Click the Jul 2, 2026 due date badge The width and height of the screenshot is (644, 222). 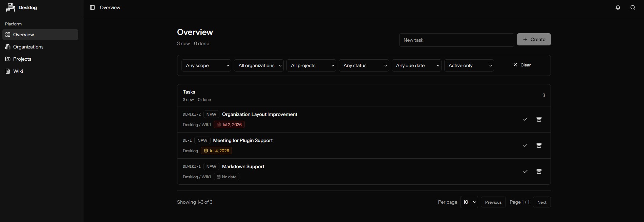point(229,124)
